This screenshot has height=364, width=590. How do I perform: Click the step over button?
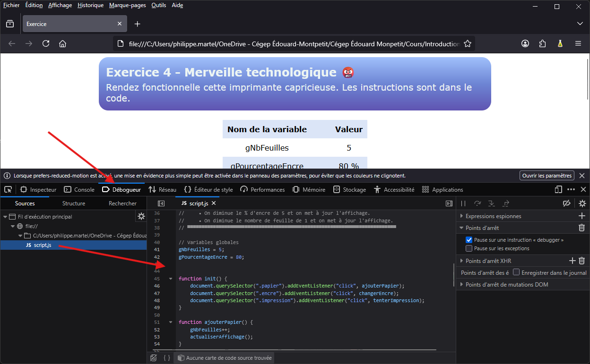pyautogui.click(x=477, y=203)
